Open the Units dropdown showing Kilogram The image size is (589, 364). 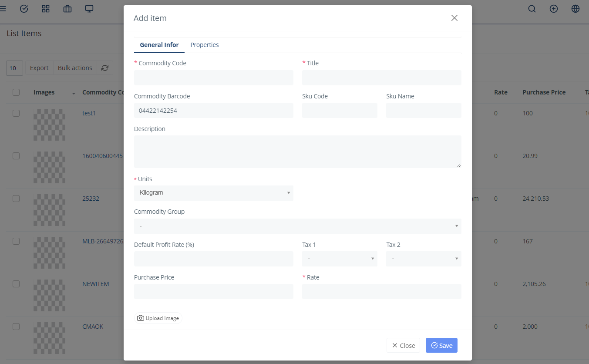coord(213,192)
